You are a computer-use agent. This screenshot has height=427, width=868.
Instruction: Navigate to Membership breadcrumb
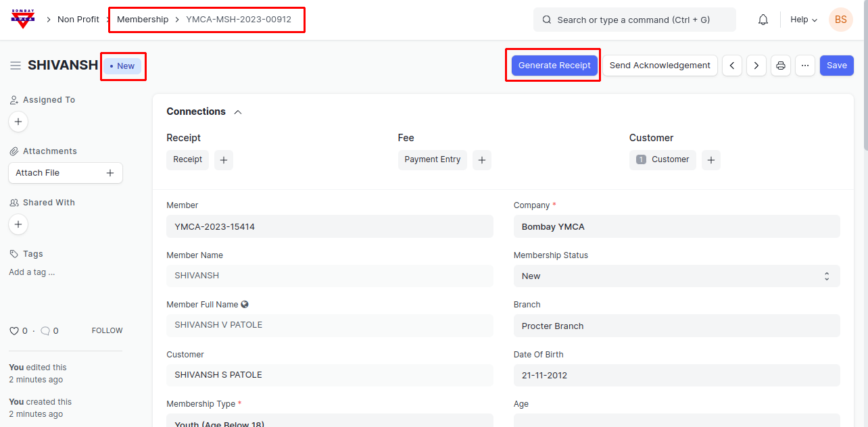point(143,20)
